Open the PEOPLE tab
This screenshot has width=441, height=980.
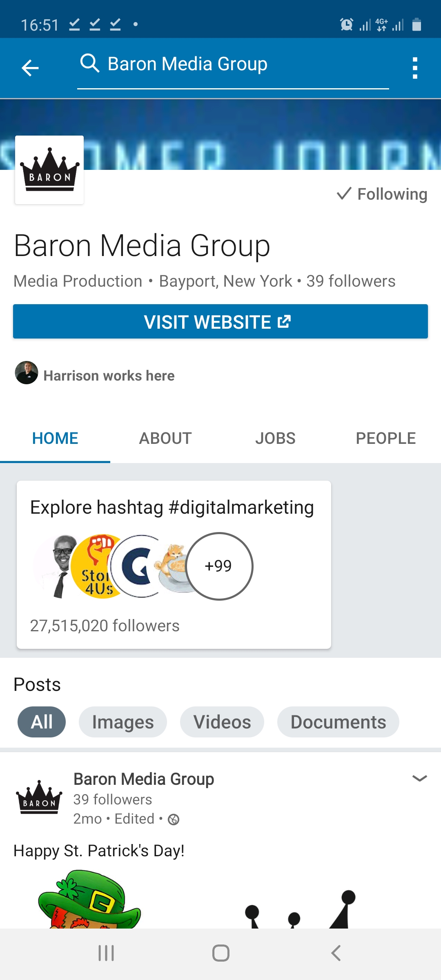coord(386,439)
